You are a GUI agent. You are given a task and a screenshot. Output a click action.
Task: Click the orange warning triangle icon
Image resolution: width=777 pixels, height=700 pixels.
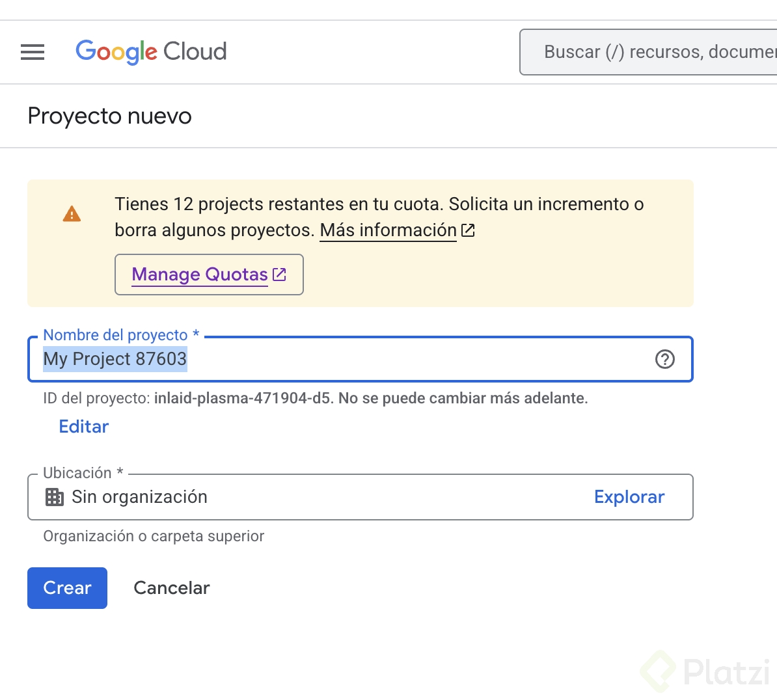72,213
